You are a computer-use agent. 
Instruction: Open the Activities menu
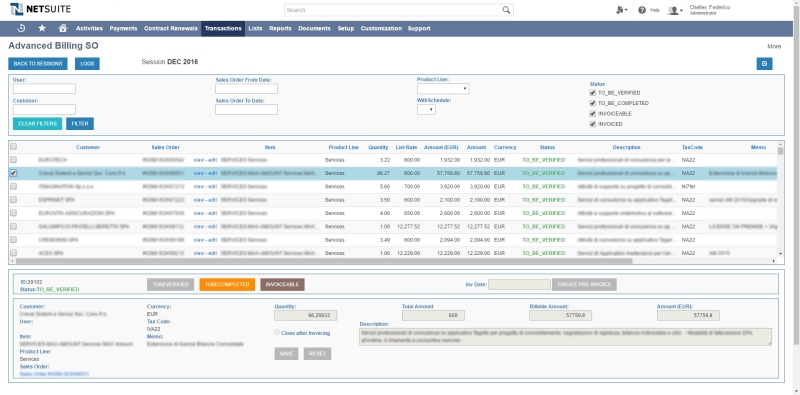point(89,29)
